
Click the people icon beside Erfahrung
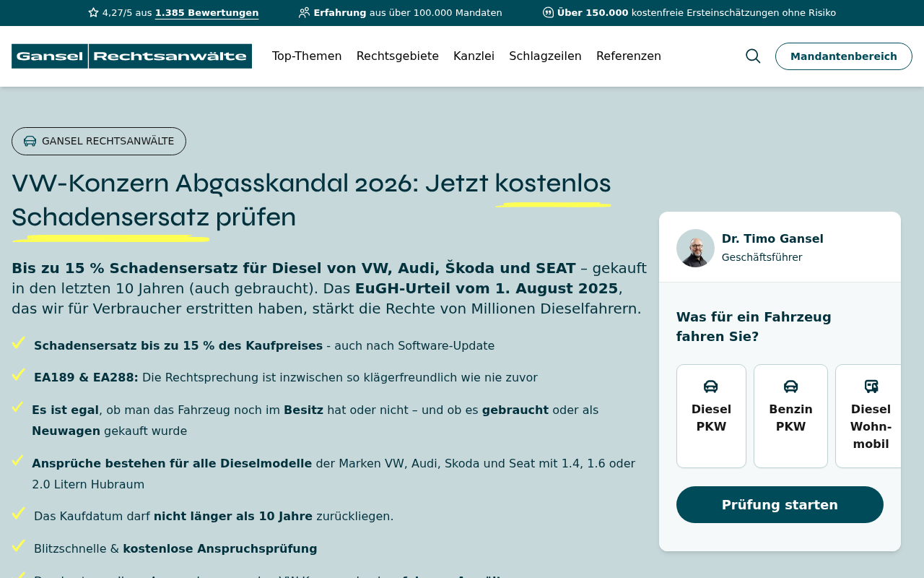coord(304,12)
